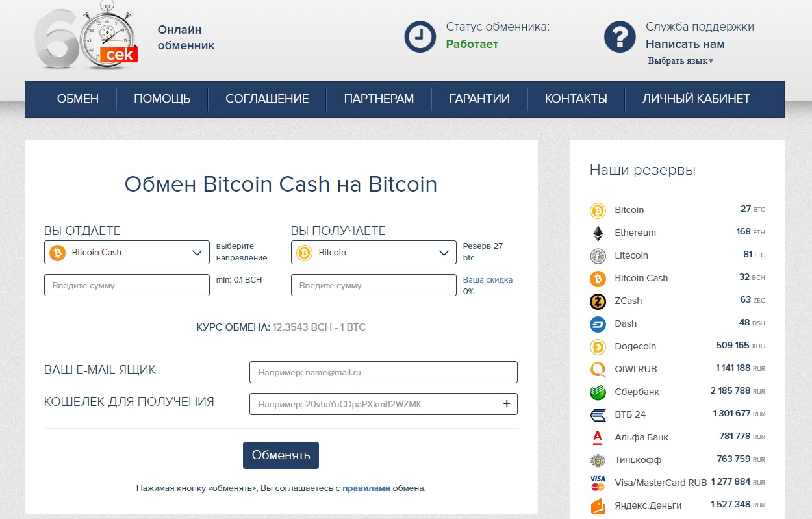Click the clock status icon
The width and height of the screenshot is (812, 519).
[420, 36]
